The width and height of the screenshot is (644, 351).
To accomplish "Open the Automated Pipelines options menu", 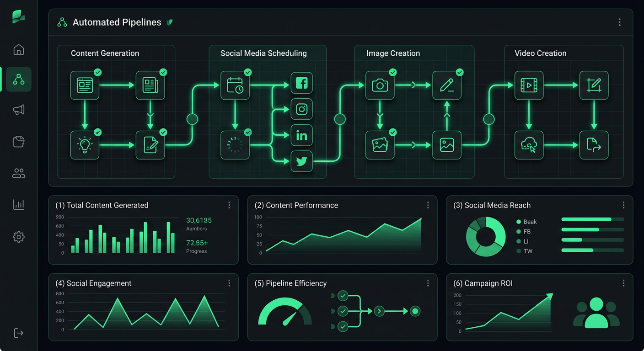I will pyautogui.click(x=620, y=21).
